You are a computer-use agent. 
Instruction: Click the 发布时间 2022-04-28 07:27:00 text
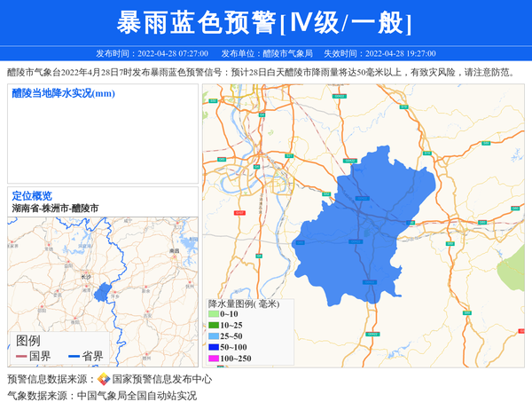[x=152, y=53]
